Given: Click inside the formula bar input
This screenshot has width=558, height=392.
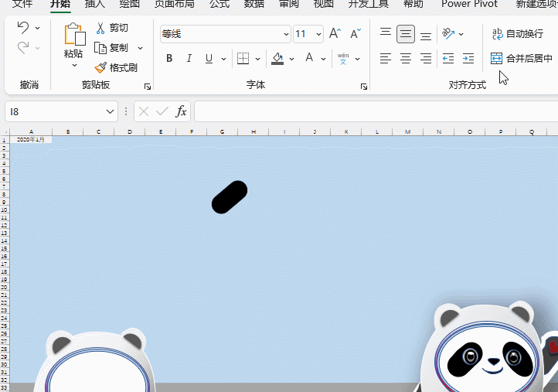Looking at the screenshot, I should coord(371,112).
